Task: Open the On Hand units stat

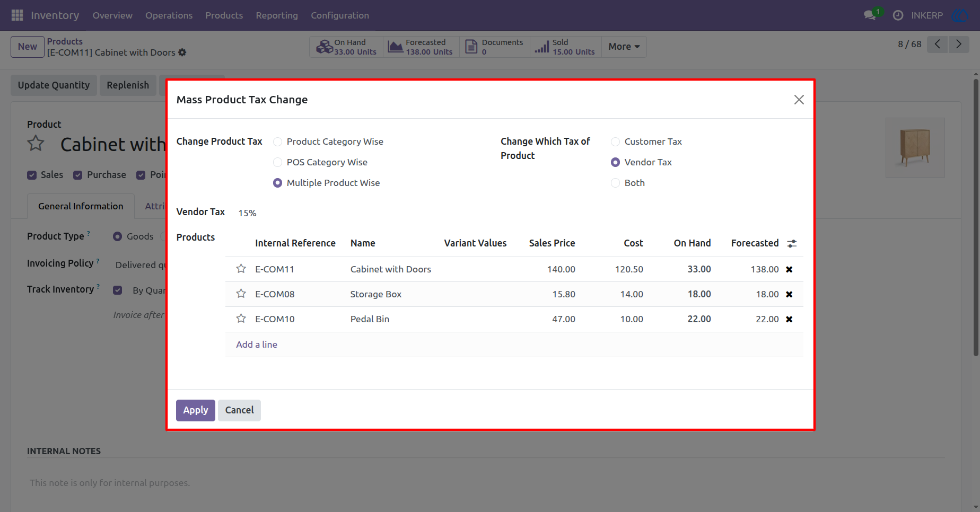Action: click(346, 47)
